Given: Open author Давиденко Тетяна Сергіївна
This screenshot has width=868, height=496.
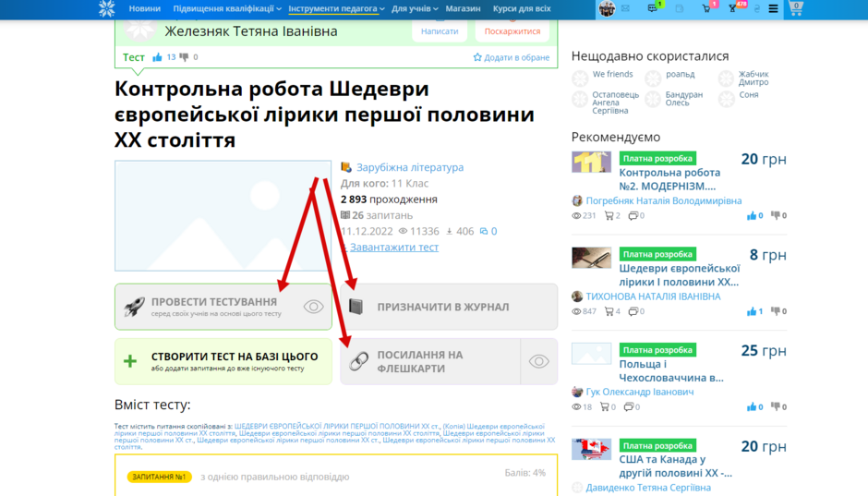Looking at the screenshot, I should (648, 488).
